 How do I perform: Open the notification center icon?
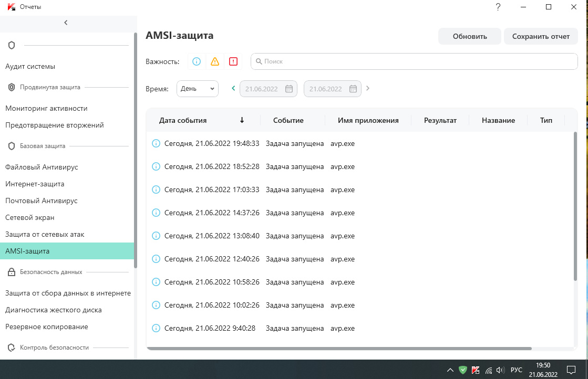point(571,370)
